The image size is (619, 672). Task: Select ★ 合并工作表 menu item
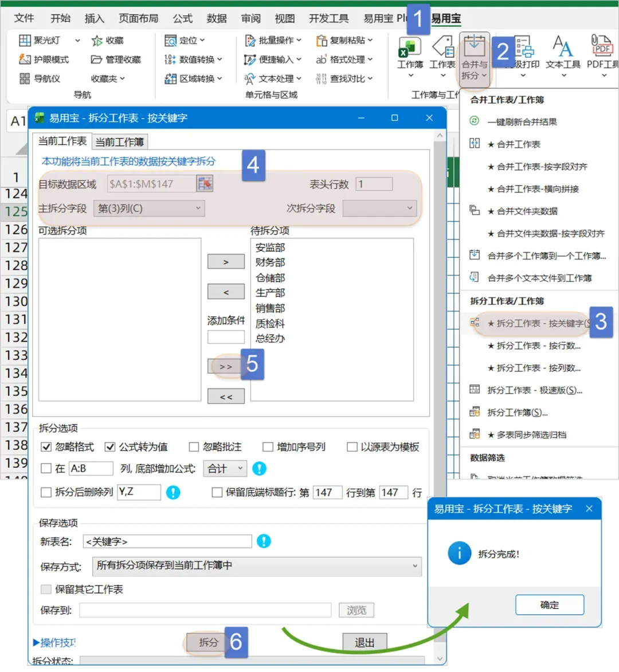point(515,144)
